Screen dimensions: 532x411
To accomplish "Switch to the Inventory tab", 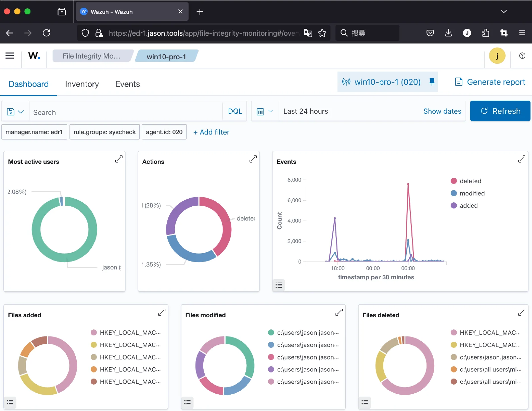I will click(x=82, y=84).
